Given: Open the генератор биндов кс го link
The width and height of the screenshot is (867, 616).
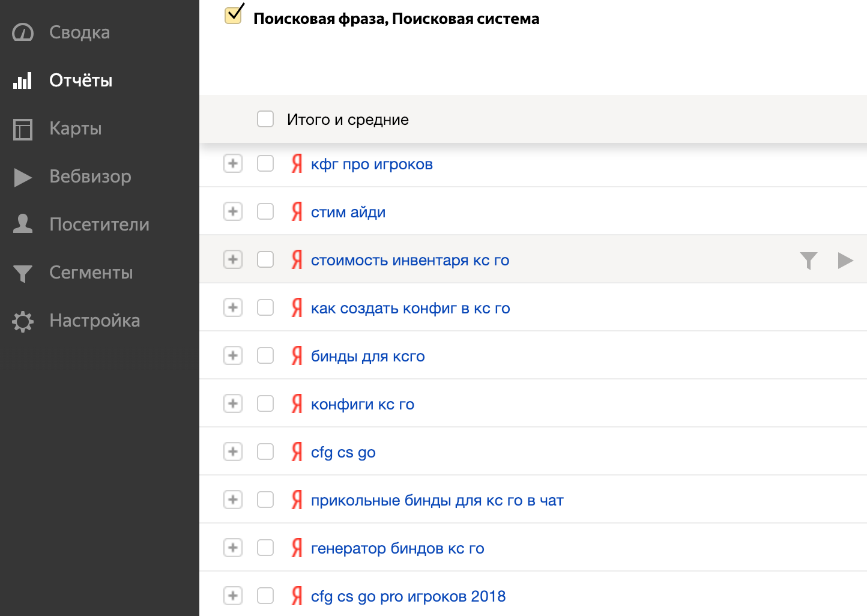Looking at the screenshot, I should pyautogui.click(x=397, y=548).
